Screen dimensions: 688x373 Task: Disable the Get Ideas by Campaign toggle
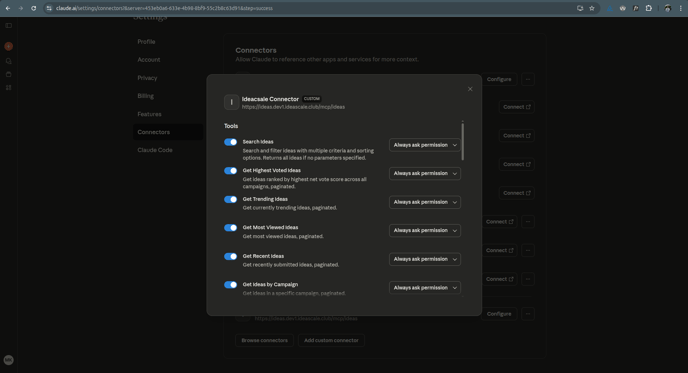(230, 285)
